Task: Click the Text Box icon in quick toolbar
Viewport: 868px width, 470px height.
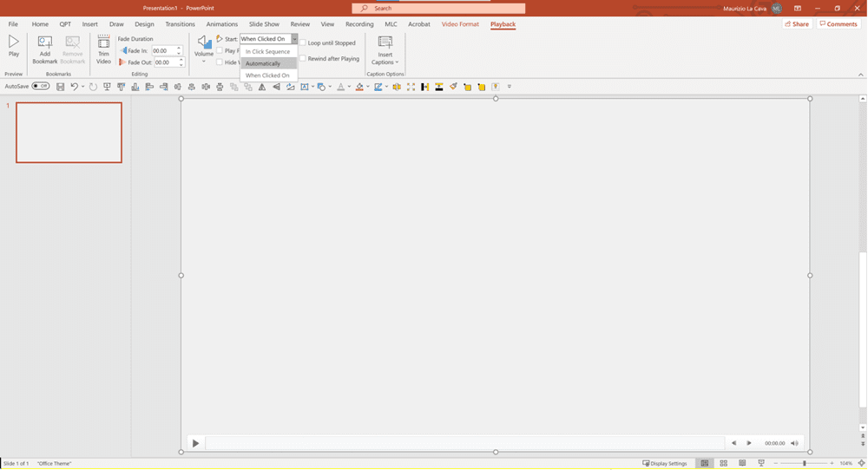Action: [305, 87]
